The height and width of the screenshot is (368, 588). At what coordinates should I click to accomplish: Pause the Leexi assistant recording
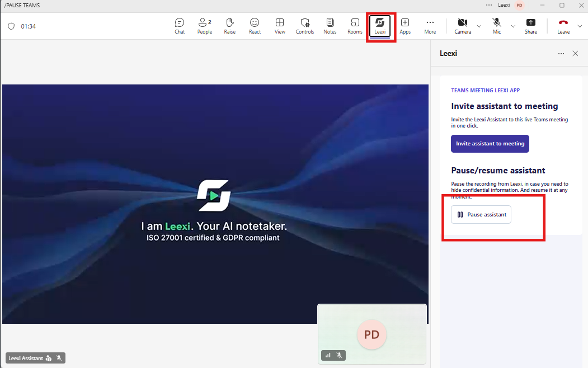coord(481,214)
